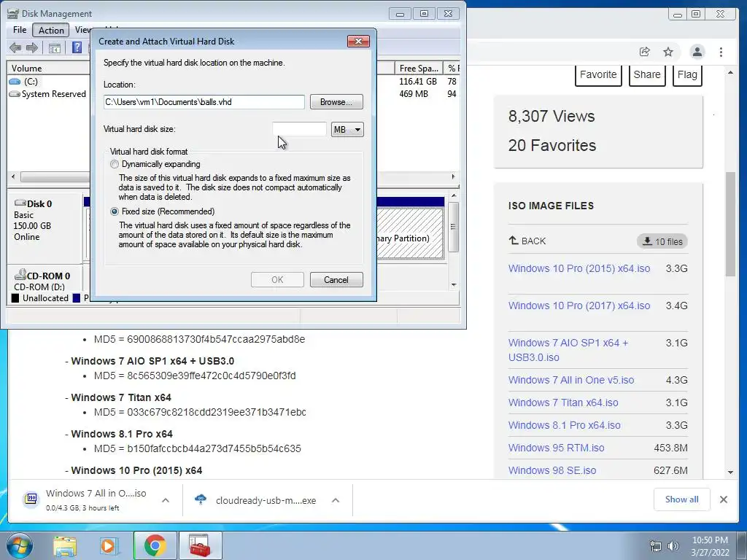This screenshot has width=747, height=560.
Task: Click the Flag button on the webpage
Action: click(x=687, y=75)
